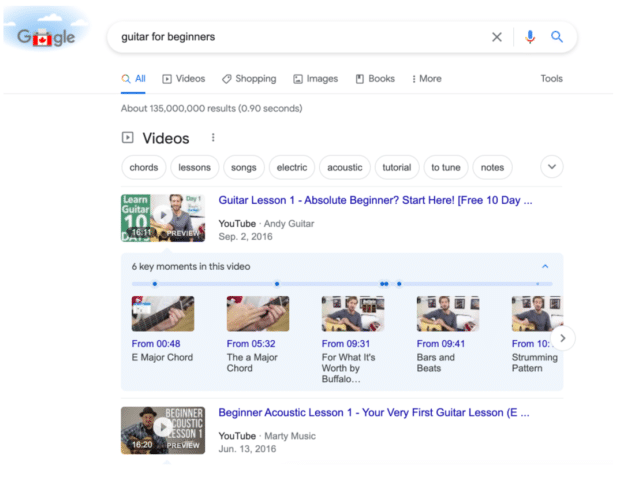Select the acoustic filter chip

pos(345,167)
